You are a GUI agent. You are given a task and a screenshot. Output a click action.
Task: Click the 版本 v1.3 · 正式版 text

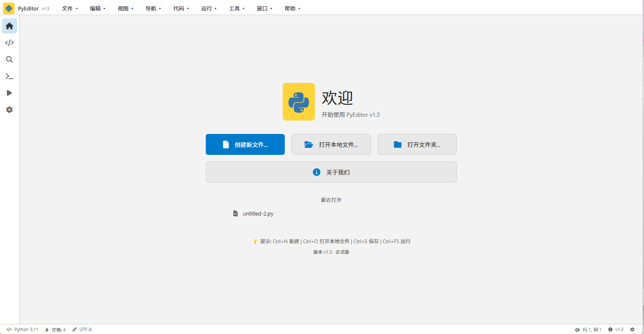(x=331, y=252)
